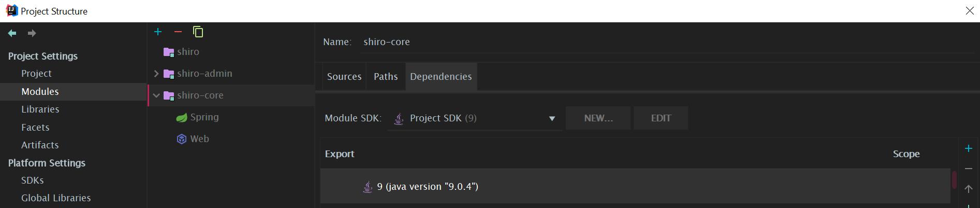980x208 pixels.
Task: Click the forward navigation arrow
Action: point(32,33)
